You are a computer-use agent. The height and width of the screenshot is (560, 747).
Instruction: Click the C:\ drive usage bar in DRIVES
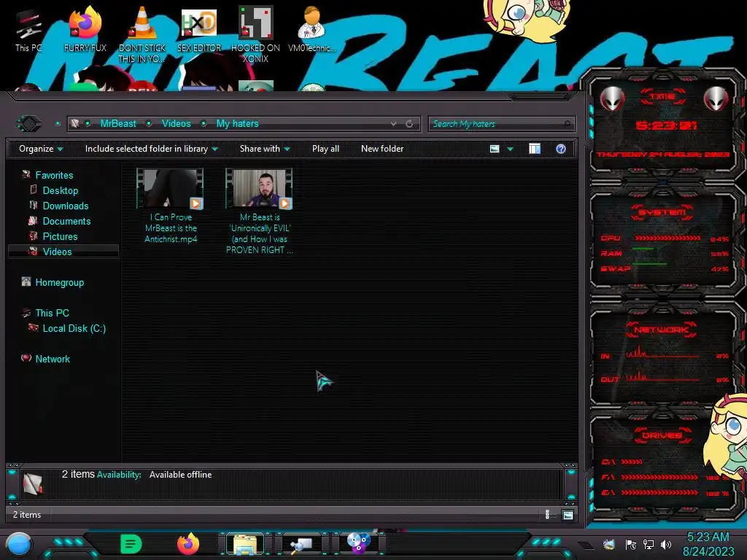pyautogui.click(x=631, y=462)
